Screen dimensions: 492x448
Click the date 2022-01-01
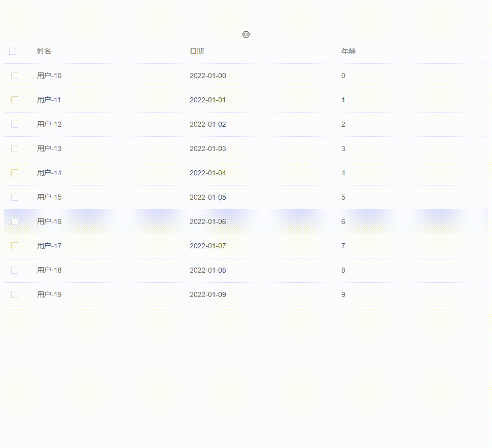click(208, 100)
